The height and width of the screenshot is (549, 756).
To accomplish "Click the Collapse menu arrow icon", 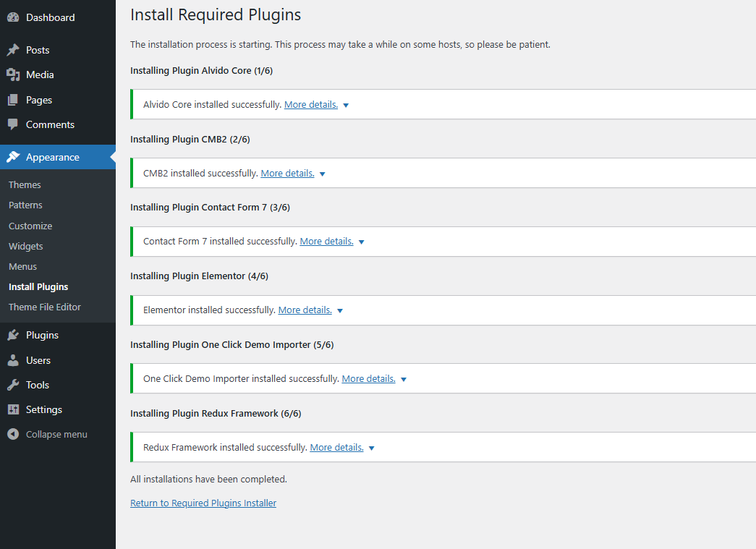I will 13,434.
